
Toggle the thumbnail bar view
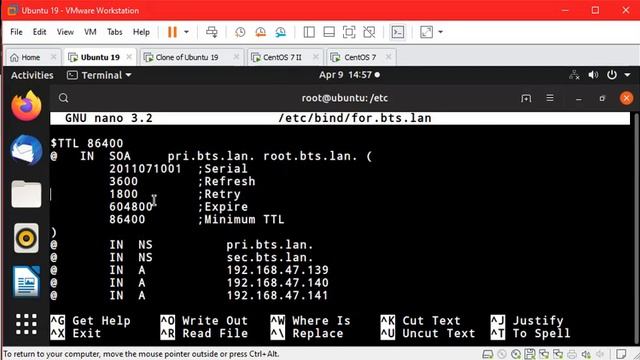[x=329, y=32]
